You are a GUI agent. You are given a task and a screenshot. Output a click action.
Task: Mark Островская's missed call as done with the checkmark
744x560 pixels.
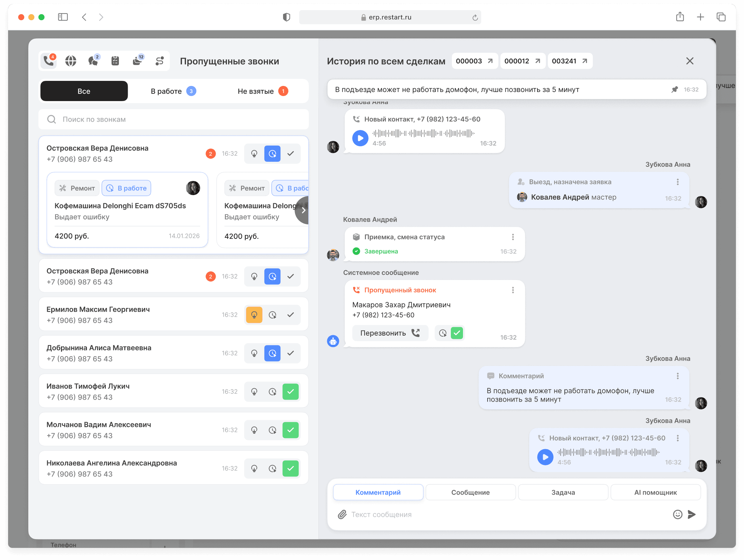coord(290,154)
